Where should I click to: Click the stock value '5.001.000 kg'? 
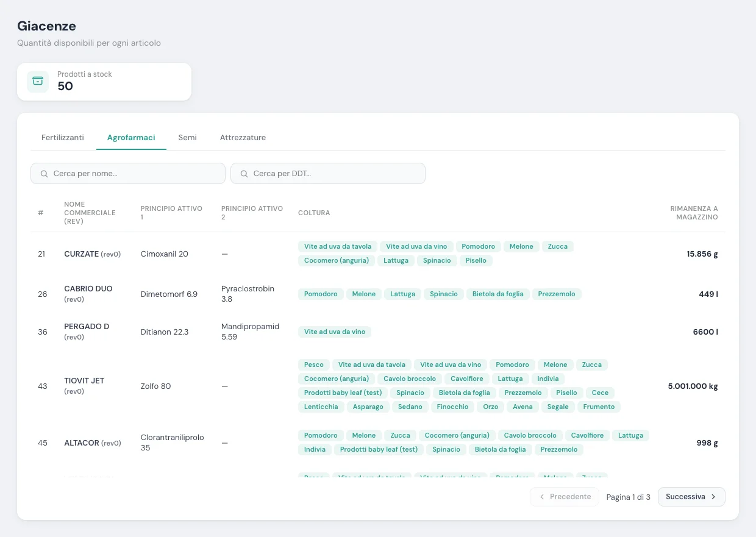(x=693, y=386)
